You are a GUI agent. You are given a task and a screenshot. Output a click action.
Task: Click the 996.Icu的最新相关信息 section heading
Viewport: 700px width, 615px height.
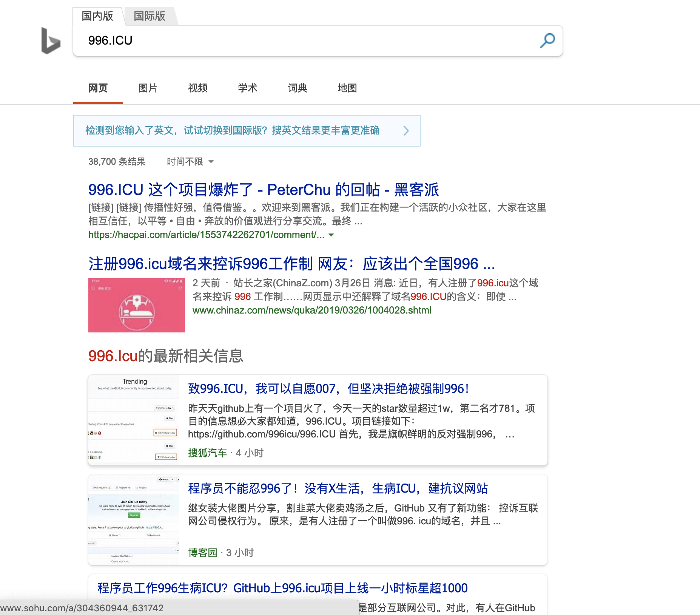click(x=166, y=356)
